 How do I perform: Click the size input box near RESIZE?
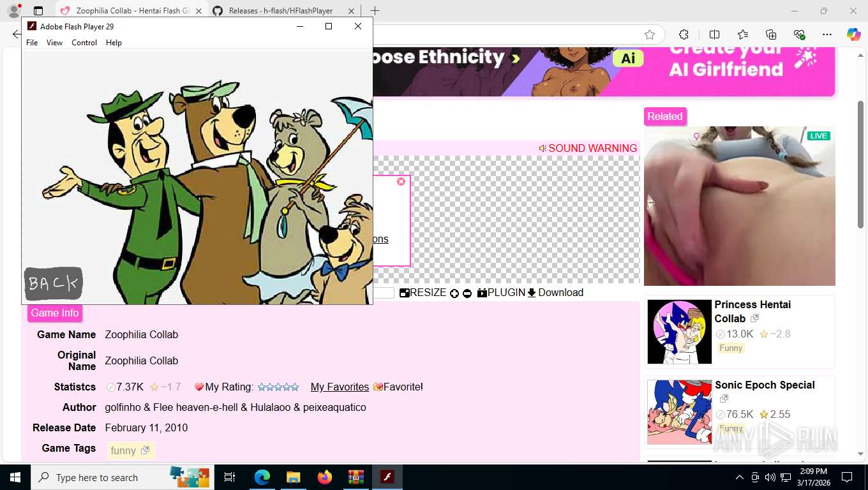[x=384, y=293]
